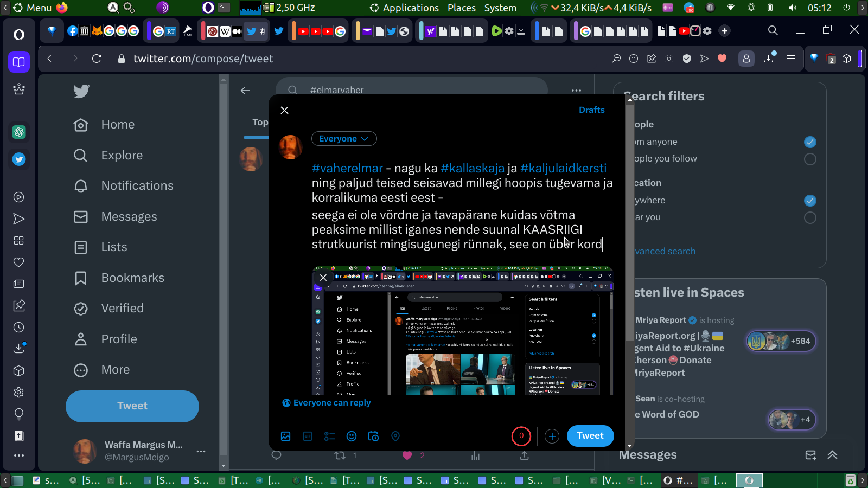Open ChatGPT panel in Opera sidebar
868x488 pixels.
tap(19, 132)
